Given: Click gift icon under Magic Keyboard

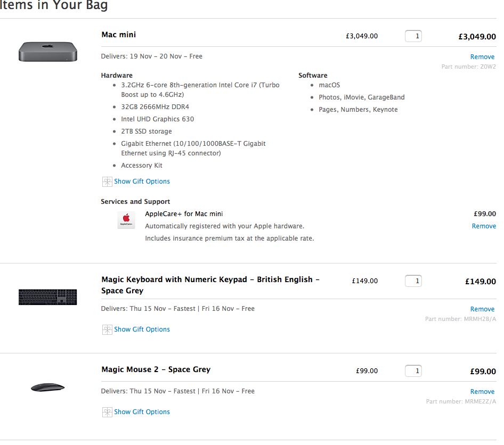Looking at the screenshot, I should coord(107,329).
